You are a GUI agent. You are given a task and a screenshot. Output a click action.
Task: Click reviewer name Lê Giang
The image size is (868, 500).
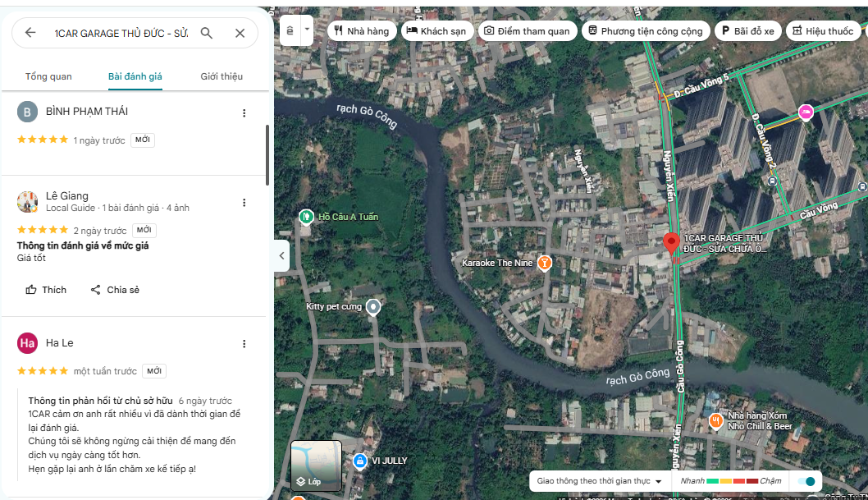coord(67,195)
